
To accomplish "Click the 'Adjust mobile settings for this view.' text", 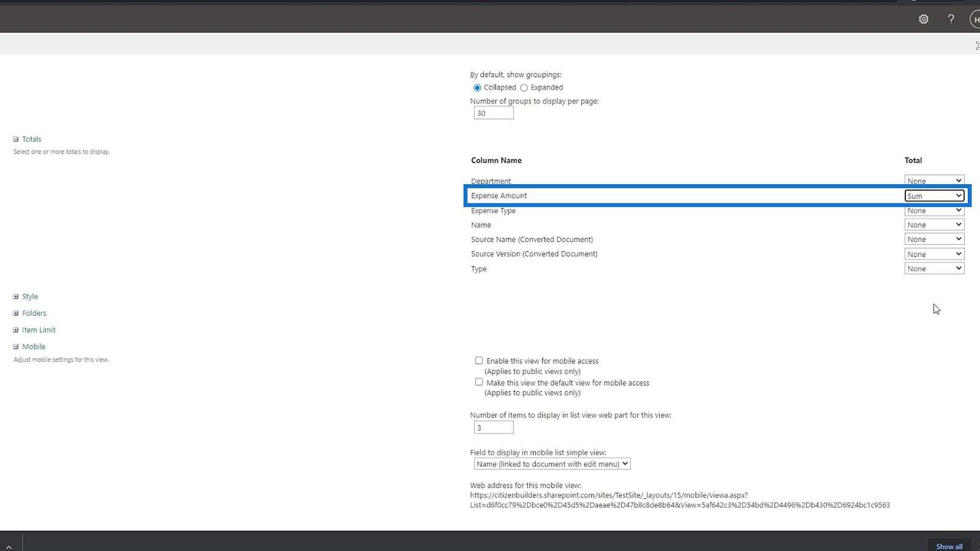I will click(x=61, y=360).
